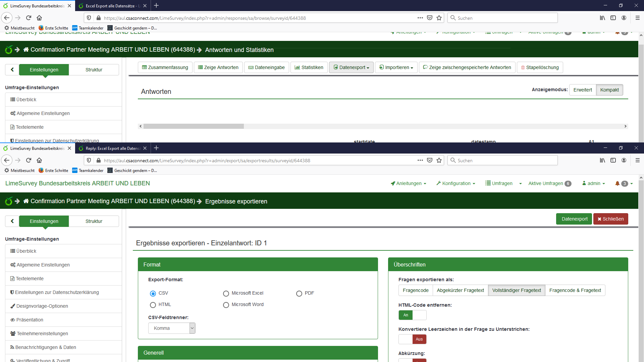
Task: Collapse the sidebar with the left chevron button
Action: (12, 221)
